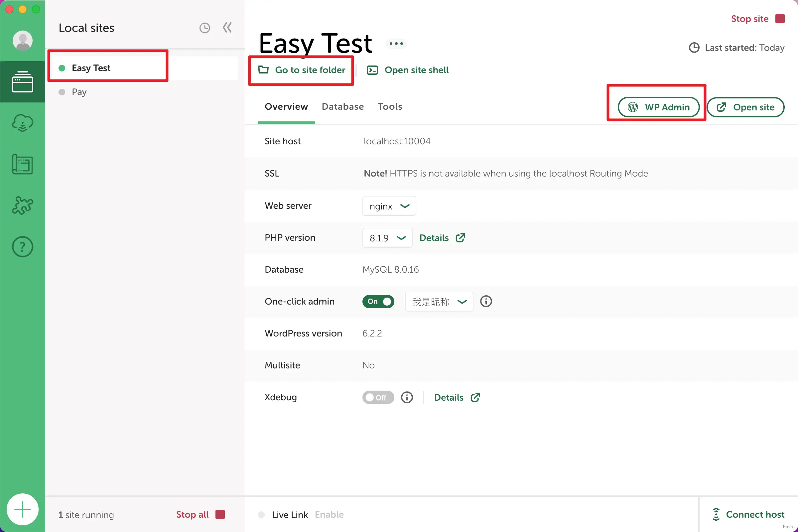Open the PHP version 8.1.9 dropdown

387,238
